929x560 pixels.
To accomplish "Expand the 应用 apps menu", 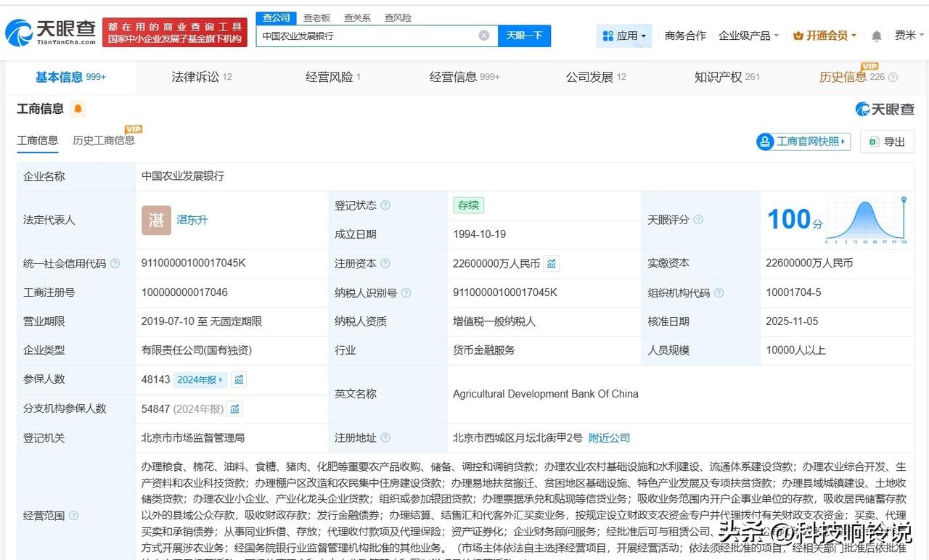I will click(624, 36).
